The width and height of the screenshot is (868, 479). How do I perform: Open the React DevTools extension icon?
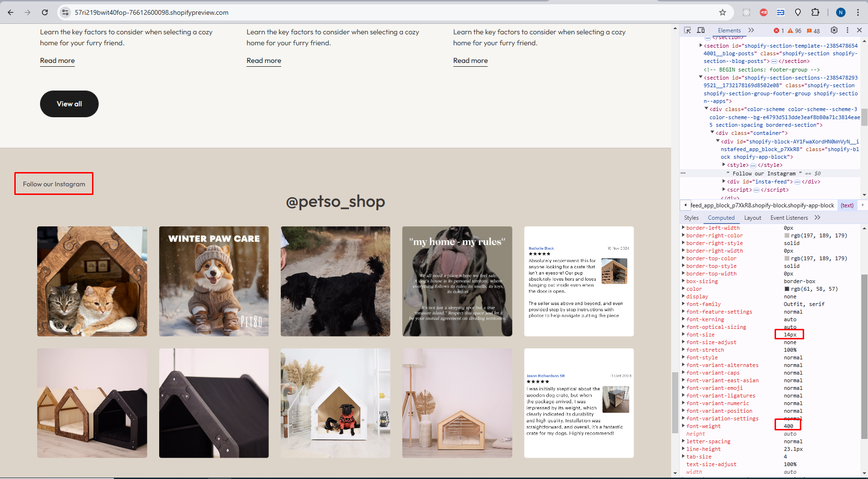click(x=746, y=12)
